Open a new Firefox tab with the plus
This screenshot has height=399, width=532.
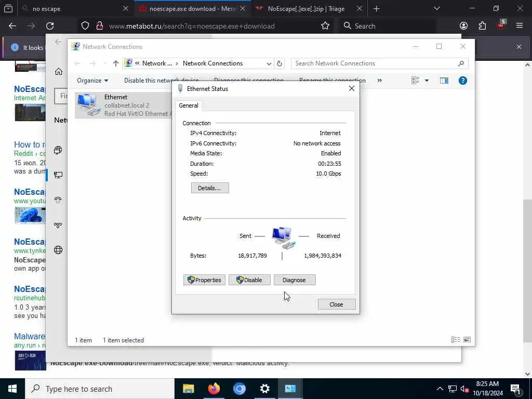pos(376,9)
